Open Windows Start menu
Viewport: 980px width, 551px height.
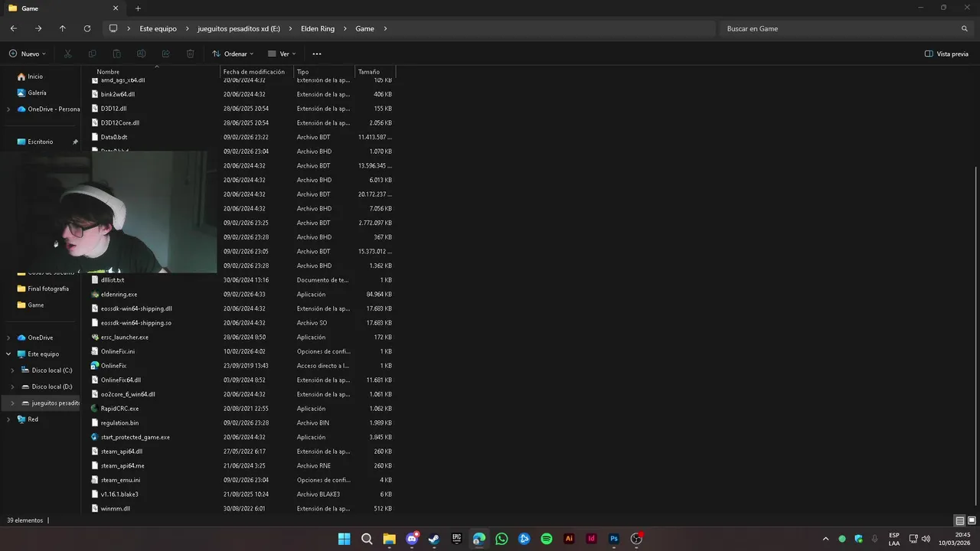click(x=345, y=539)
